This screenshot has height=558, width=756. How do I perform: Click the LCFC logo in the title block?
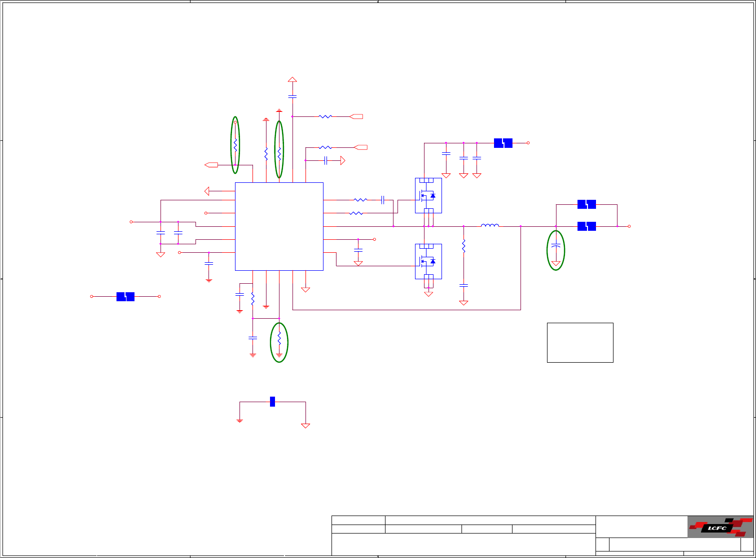[720, 528]
